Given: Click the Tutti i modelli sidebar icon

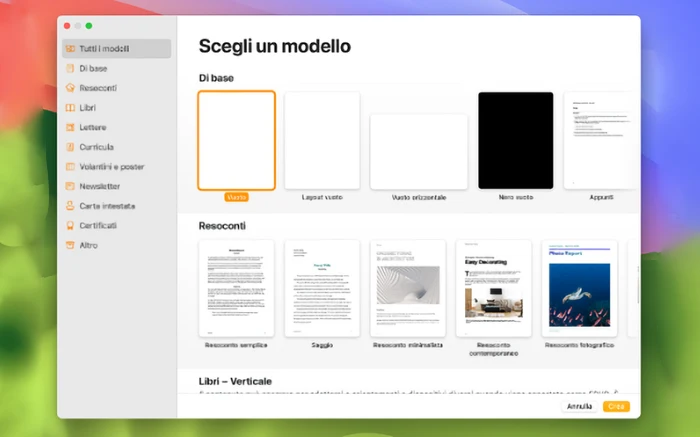Looking at the screenshot, I should click(x=70, y=49).
